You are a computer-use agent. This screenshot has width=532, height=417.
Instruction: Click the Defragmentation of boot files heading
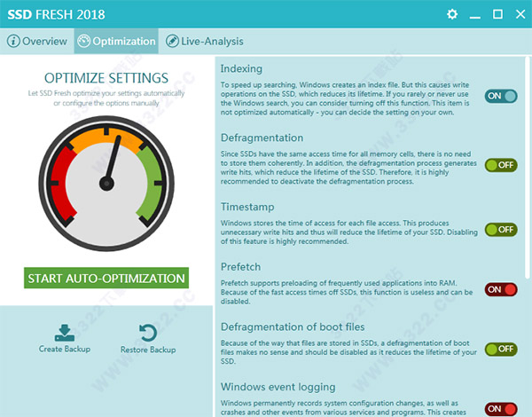(293, 327)
